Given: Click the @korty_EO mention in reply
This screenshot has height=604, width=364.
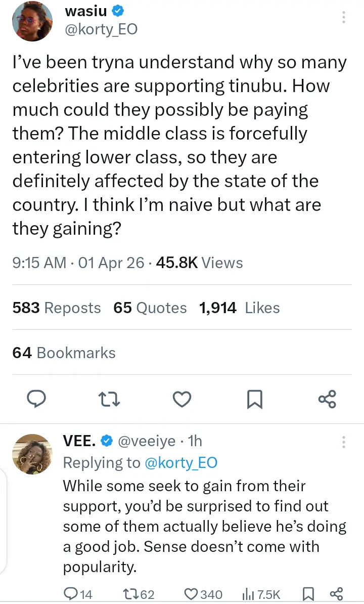Looking at the screenshot, I should (181, 463).
